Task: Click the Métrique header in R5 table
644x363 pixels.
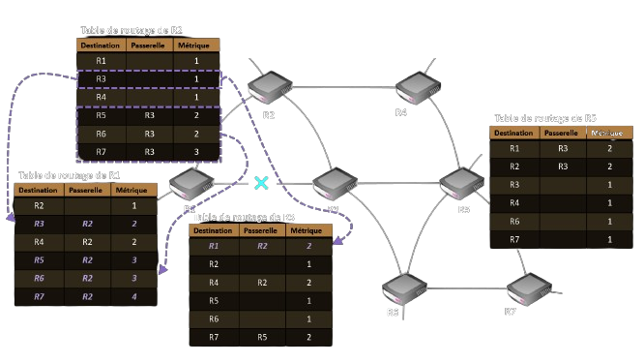Action: point(609,133)
